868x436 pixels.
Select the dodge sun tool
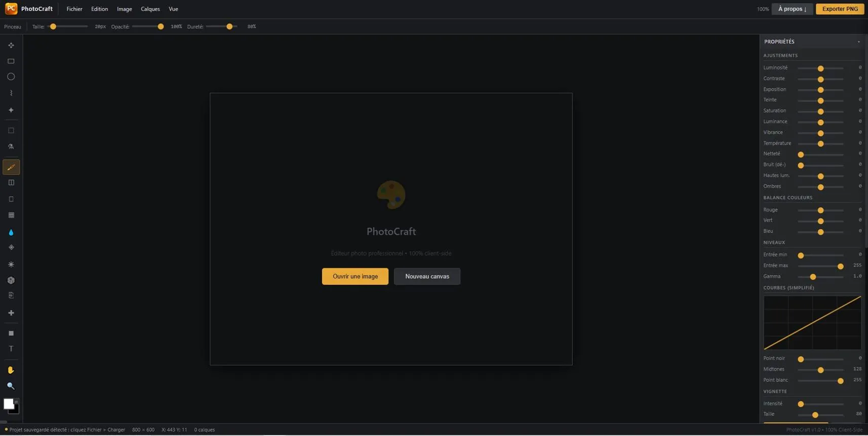(x=11, y=265)
